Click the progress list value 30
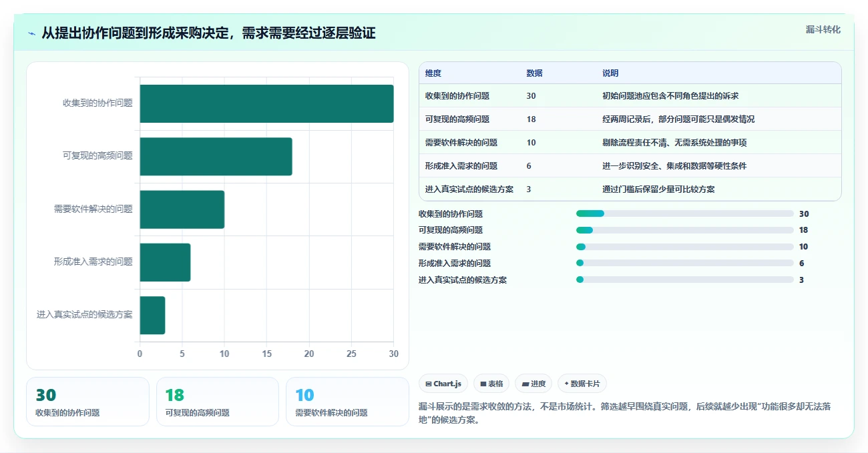Image resolution: width=868 pixels, height=453 pixels. click(804, 214)
